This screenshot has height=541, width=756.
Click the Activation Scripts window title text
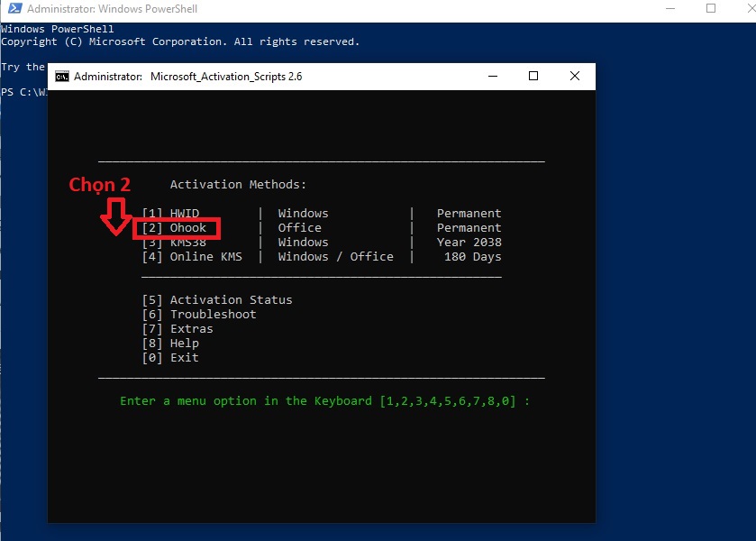coord(188,77)
